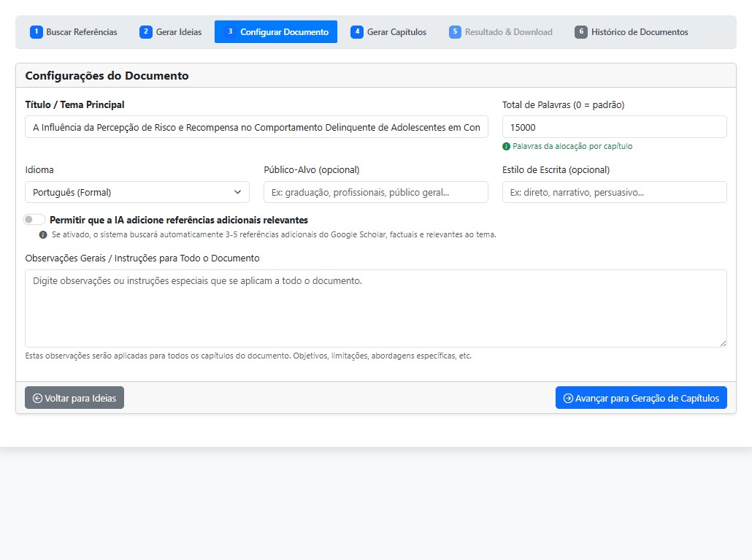The height and width of the screenshot is (560, 752).
Task: Click the info icon below the AI references toggle
Action: pyautogui.click(x=42, y=234)
